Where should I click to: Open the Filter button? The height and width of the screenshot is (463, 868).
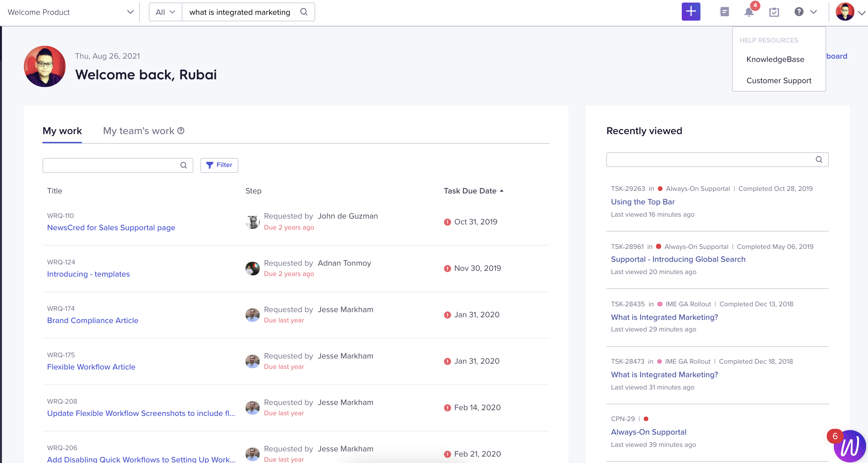coord(219,165)
